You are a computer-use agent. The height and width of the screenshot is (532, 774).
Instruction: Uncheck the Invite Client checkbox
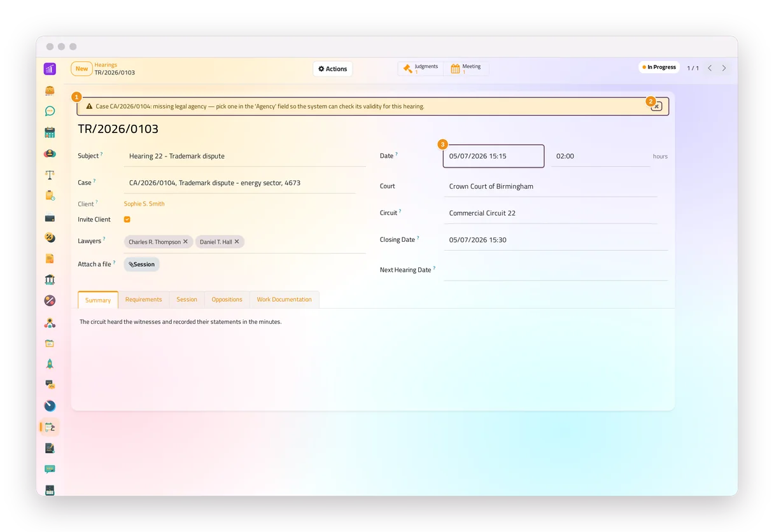(x=127, y=220)
